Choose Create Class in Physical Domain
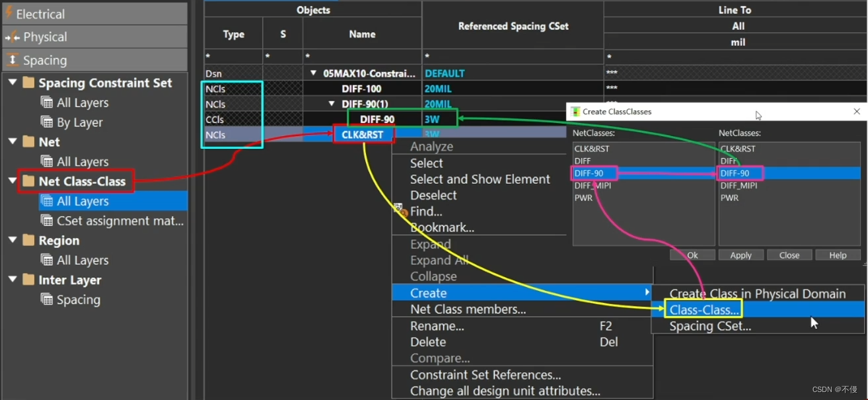 [758, 294]
